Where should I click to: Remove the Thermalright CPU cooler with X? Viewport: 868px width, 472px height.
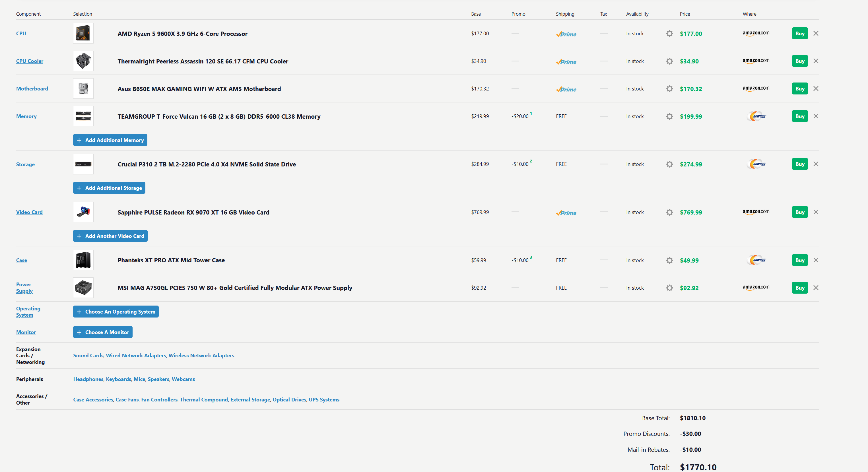click(x=816, y=61)
